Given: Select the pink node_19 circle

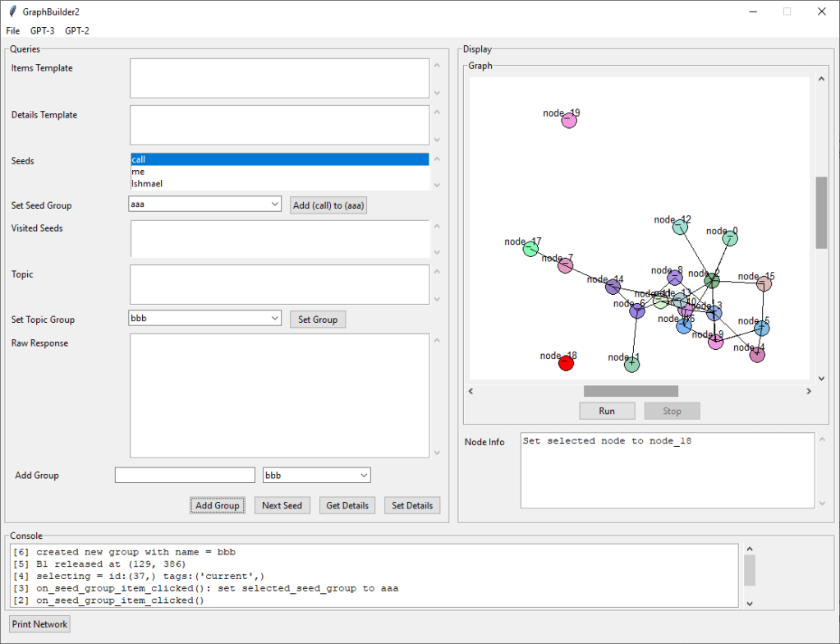Looking at the screenshot, I should (x=569, y=121).
